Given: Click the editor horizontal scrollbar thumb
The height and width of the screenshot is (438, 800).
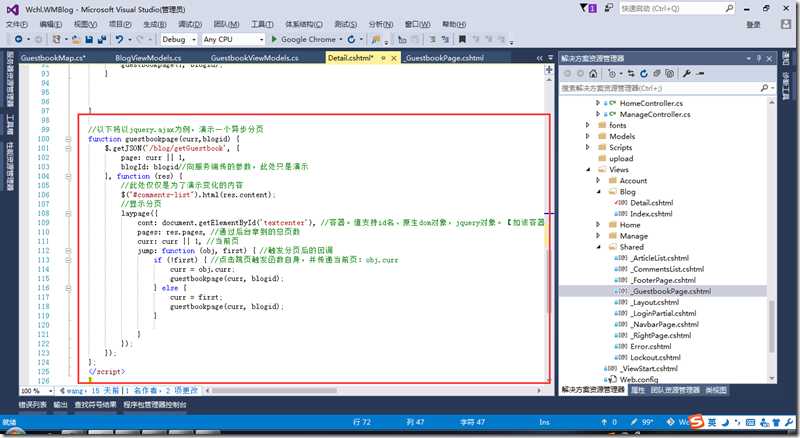Looking at the screenshot, I should [x=274, y=391].
